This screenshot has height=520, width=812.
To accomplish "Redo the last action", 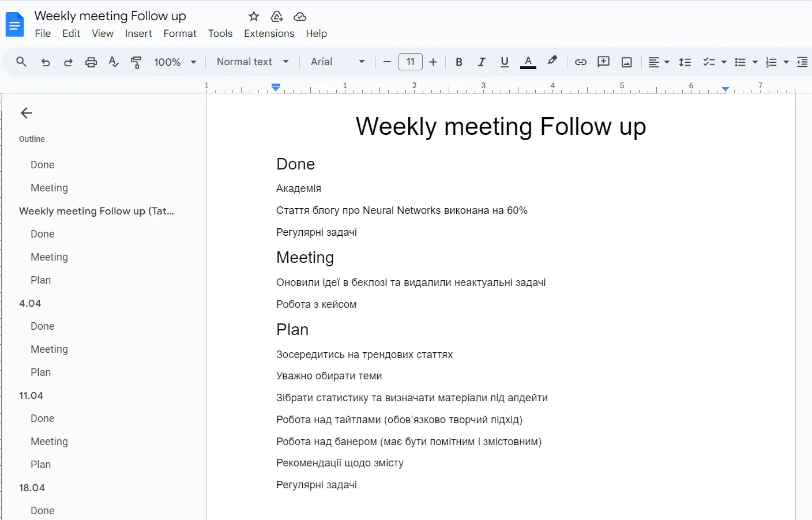I will (68, 62).
